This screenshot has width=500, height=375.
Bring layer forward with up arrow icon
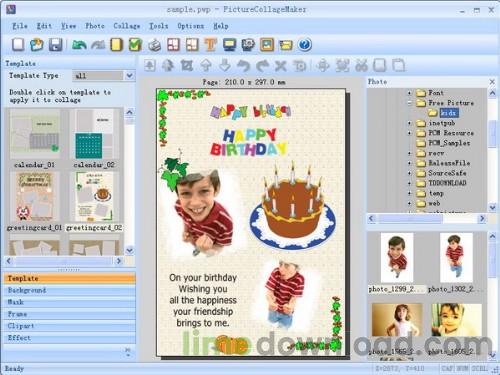tap(206, 65)
